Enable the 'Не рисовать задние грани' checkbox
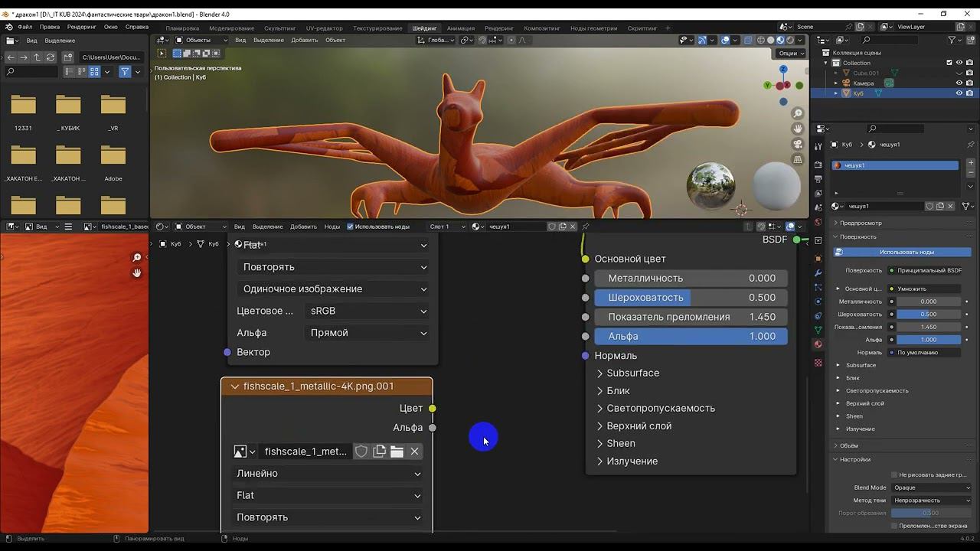 (894, 474)
